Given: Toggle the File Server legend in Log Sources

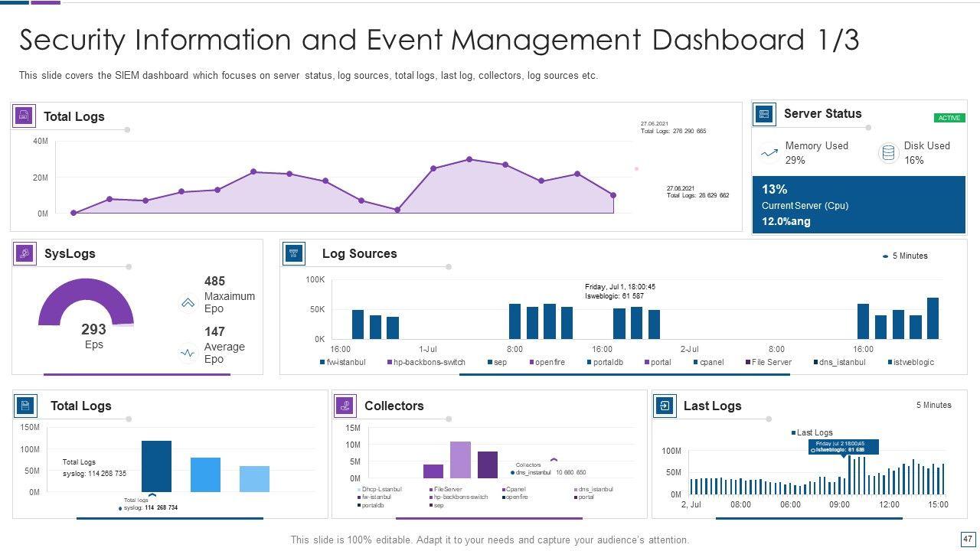Looking at the screenshot, I should tap(768, 362).
